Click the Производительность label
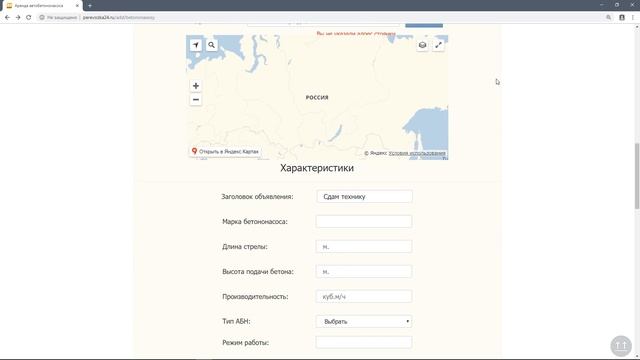 click(255, 297)
